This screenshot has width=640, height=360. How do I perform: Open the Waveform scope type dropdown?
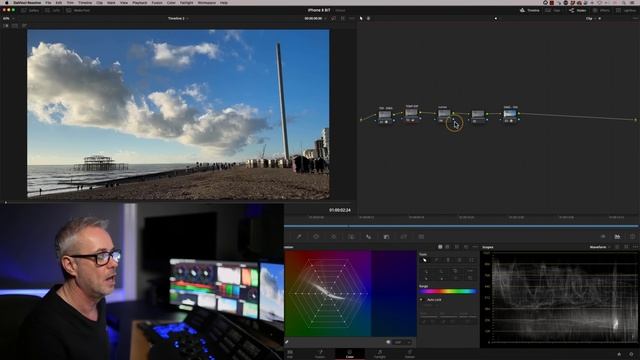coord(600,247)
